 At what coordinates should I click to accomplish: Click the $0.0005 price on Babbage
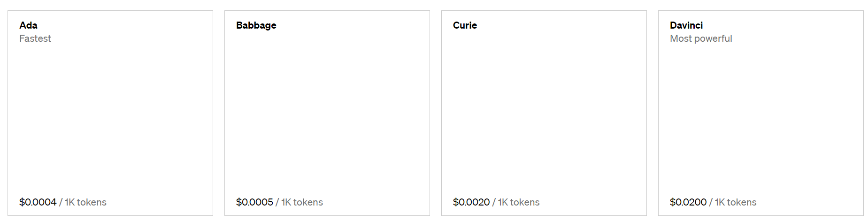(x=254, y=202)
